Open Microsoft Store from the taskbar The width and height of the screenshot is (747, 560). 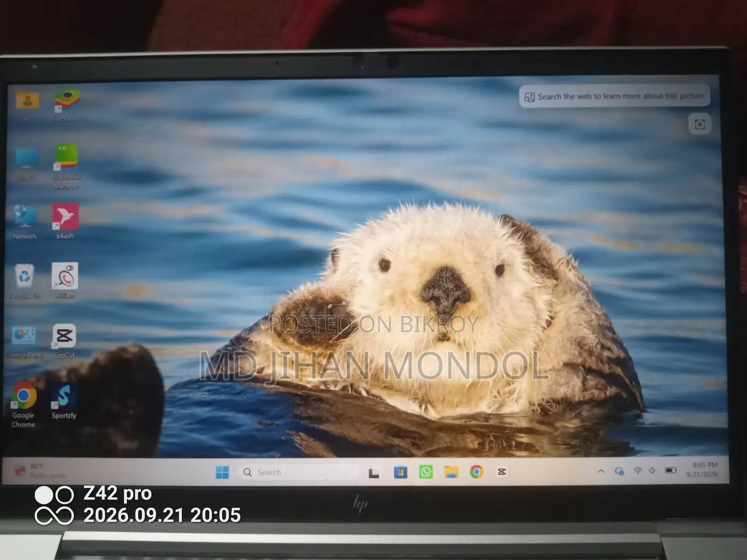pos(400,472)
